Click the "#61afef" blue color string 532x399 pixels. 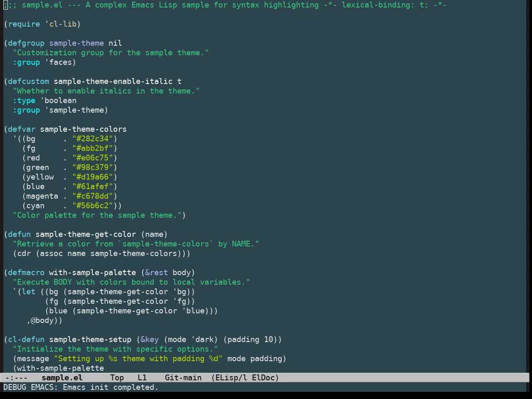92,187
